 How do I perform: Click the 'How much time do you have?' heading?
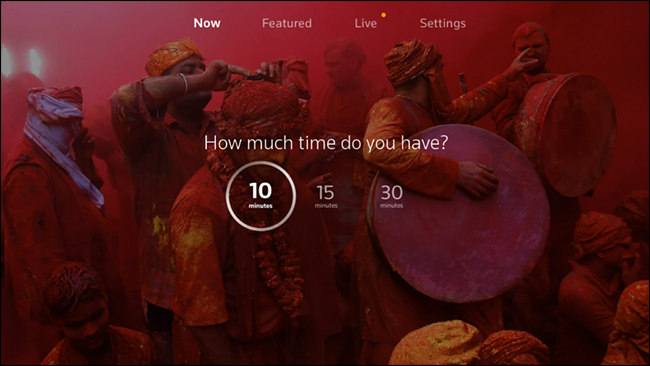click(x=326, y=143)
